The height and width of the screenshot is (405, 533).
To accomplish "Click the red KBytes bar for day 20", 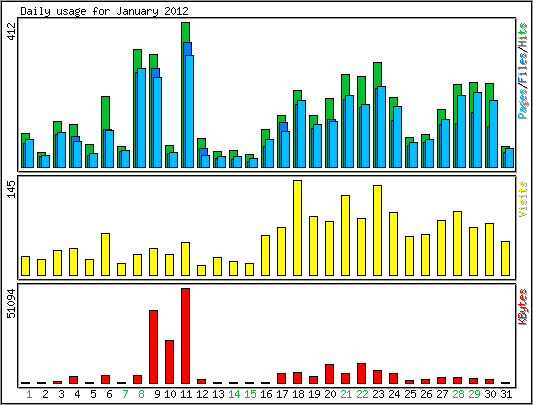I will [x=330, y=374].
